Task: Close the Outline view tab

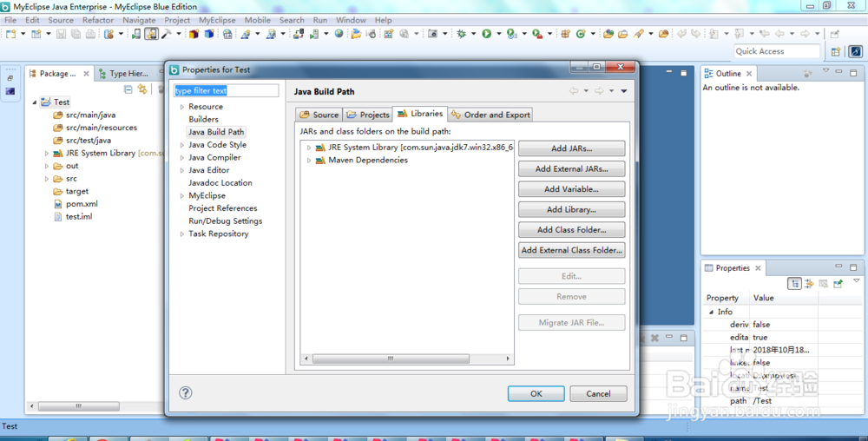Action: (x=749, y=74)
